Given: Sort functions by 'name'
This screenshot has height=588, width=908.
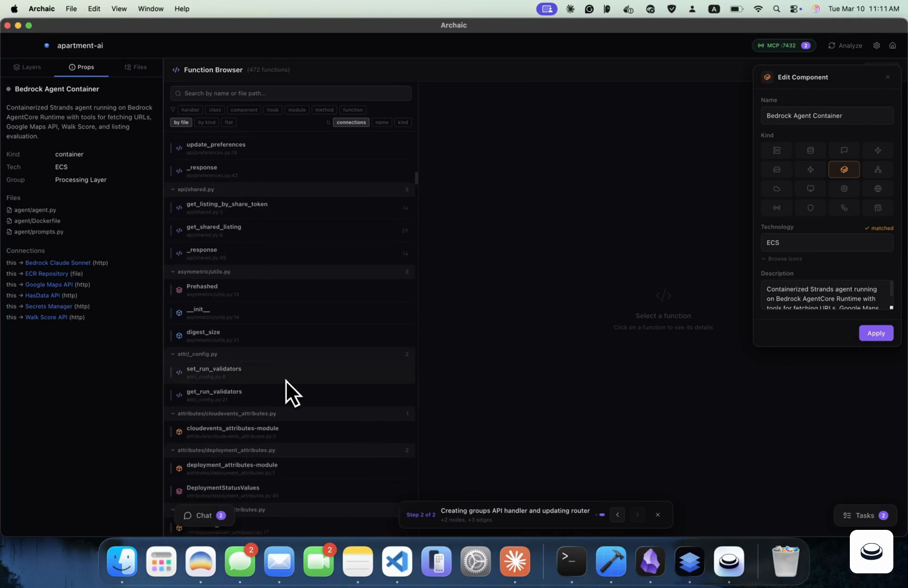Looking at the screenshot, I should [x=382, y=122].
